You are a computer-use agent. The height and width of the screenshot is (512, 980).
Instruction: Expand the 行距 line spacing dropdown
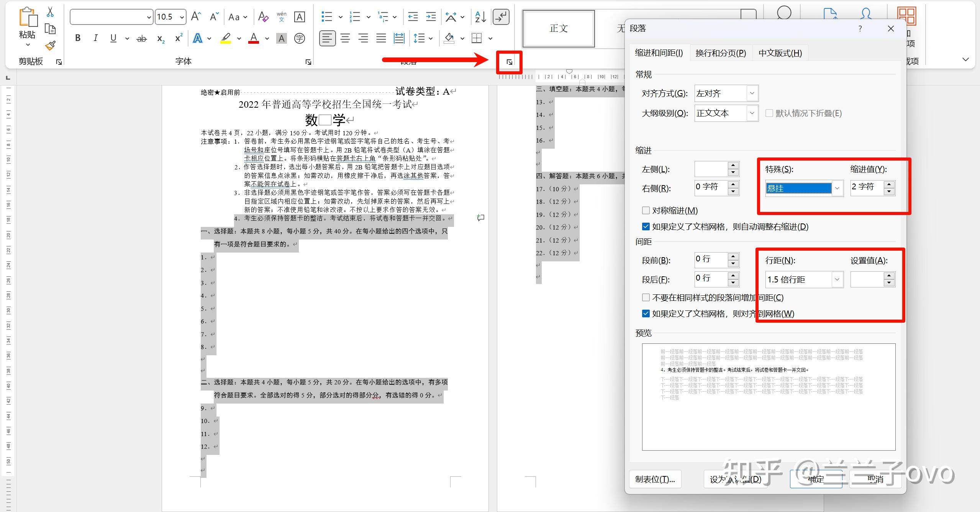(x=837, y=279)
